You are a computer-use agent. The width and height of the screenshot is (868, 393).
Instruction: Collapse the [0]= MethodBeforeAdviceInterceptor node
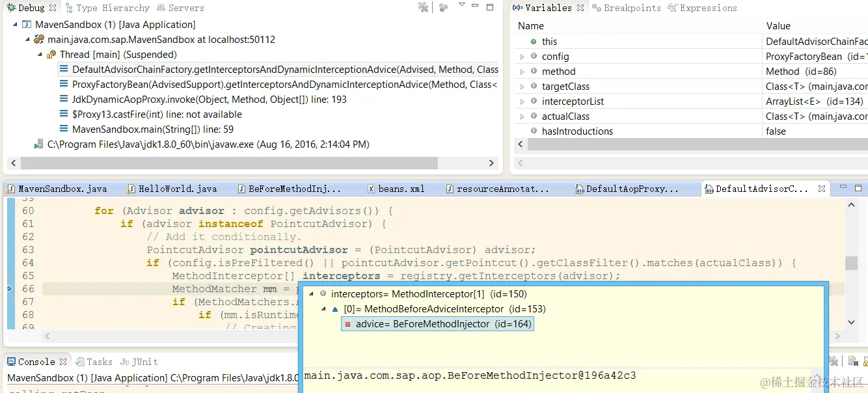point(323,309)
